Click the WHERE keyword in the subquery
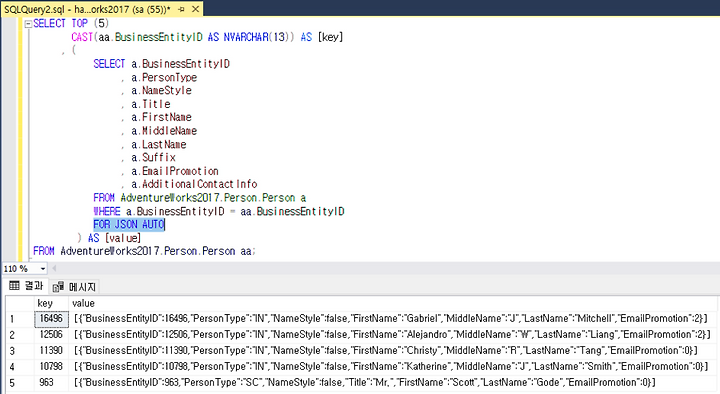 point(107,211)
